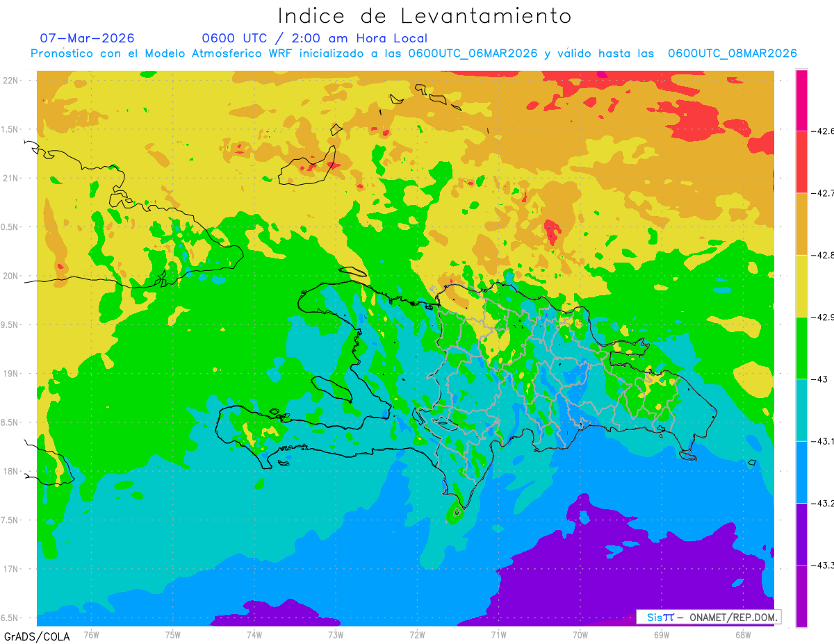The height and width of the screenshot is (644, 834).
Task: Click the '-42.7' color bar value
Action: [x=822, y=192]
